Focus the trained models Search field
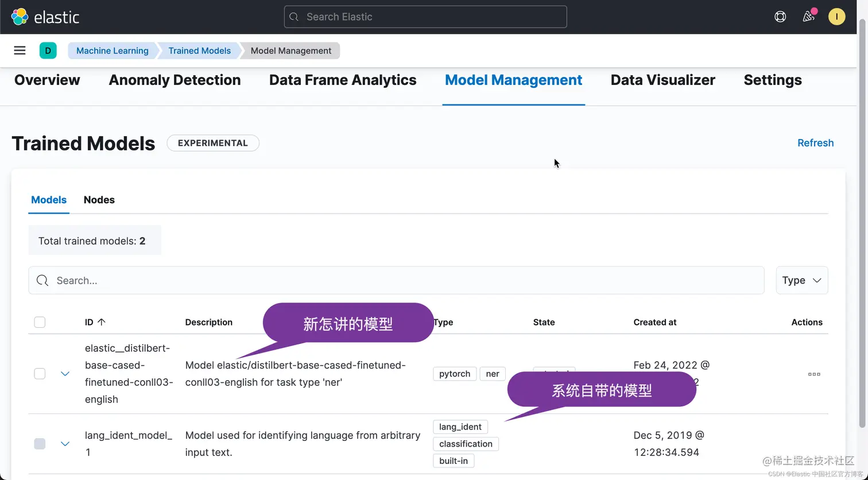 pos(396,280)
